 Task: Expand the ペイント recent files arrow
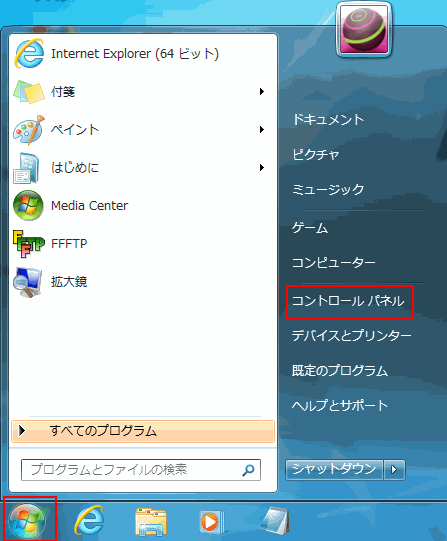[262, 129]
